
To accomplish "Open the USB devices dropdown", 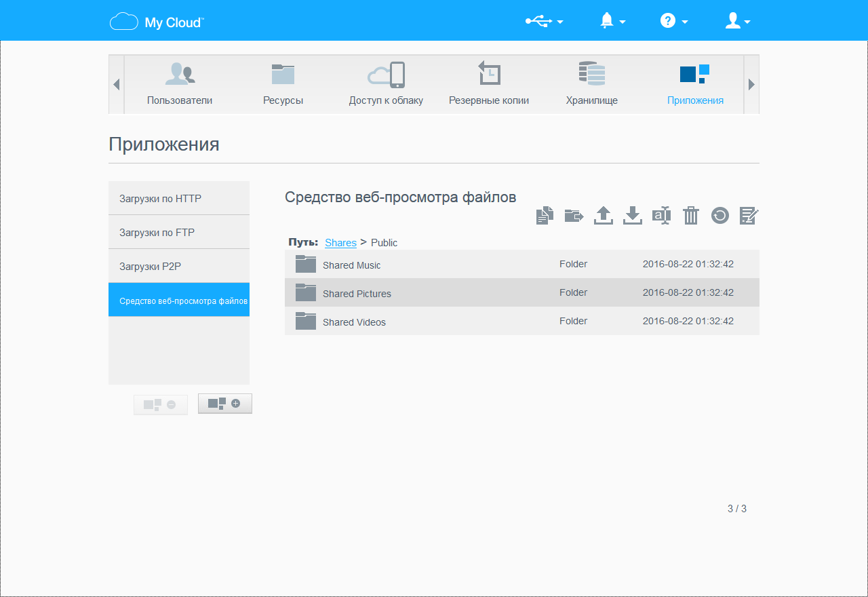I will click(x=545, y=22).
